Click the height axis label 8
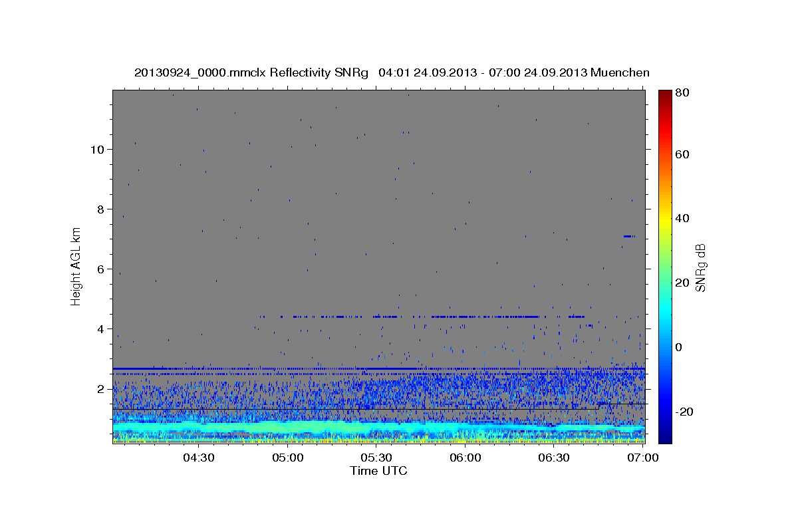Viewport: 798px width, 532px height. pyautogui.click(x=102, y=209)
